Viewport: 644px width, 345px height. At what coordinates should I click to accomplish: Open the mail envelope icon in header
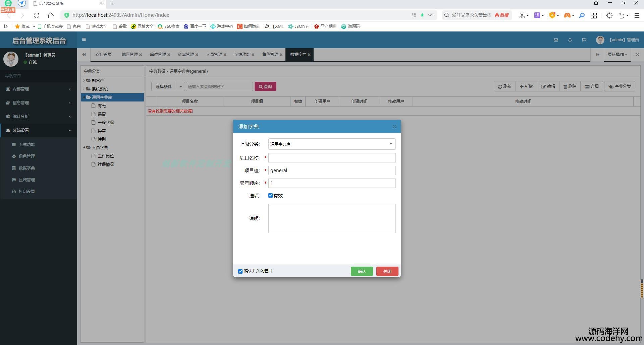(x=556, y=40)
